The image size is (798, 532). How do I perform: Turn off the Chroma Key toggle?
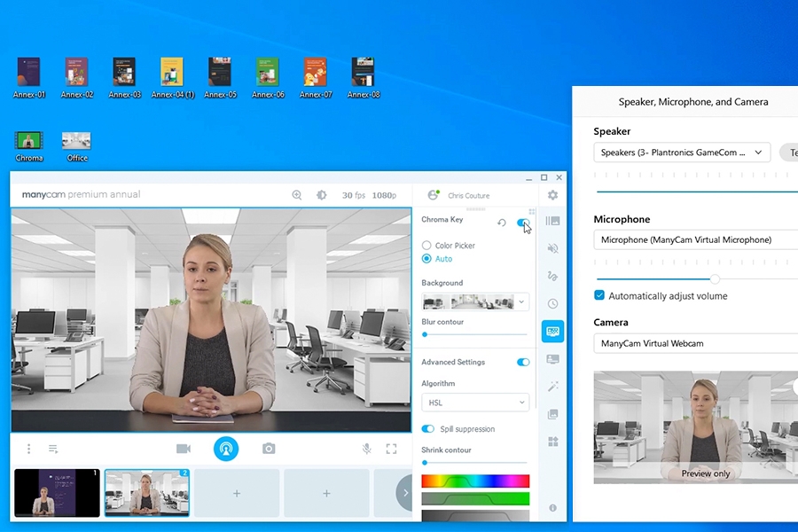point(522,223)
